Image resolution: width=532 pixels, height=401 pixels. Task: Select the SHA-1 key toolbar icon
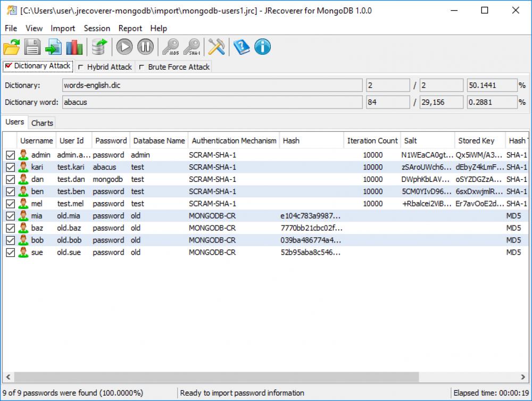(x=192, y=47)
